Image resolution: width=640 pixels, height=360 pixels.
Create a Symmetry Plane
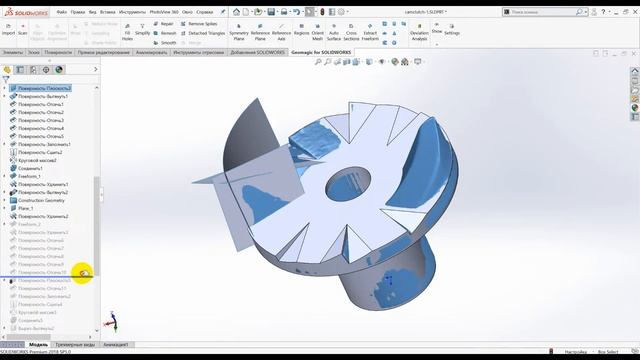[x=239, y=32]
